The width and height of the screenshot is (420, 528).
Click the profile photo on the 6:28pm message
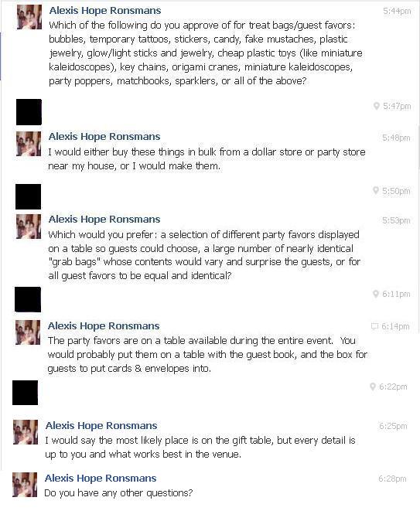point(25,485)
